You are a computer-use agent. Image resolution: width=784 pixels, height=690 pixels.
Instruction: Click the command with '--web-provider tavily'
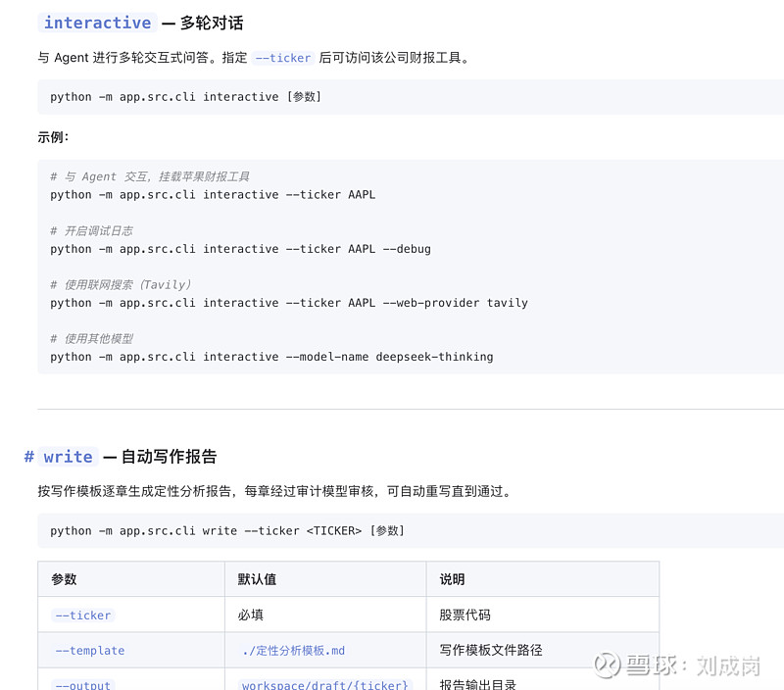click(x=289, y=303)
